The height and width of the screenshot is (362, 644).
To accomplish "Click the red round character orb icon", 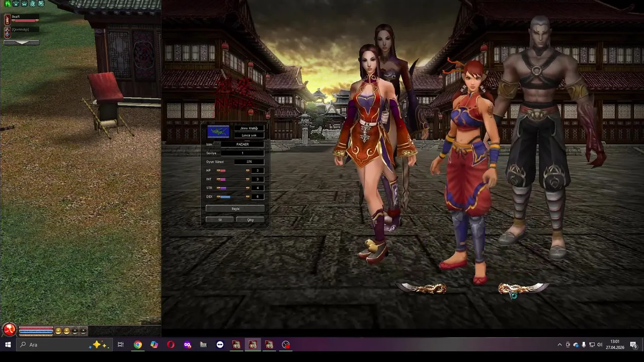I will tap(9, 330).
